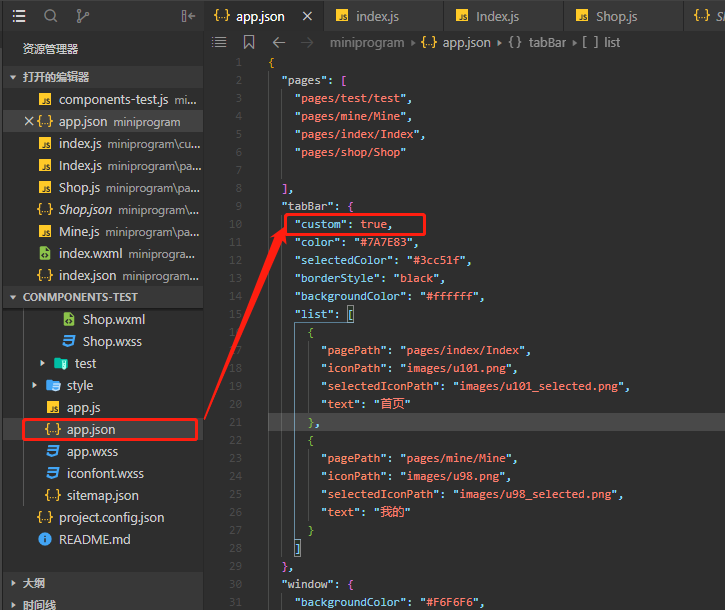The height and width of the screenshot is (610, 725).
Task: Click the "selectedColor": "#3cc51f" line
Action: click(x=383, y=260)
